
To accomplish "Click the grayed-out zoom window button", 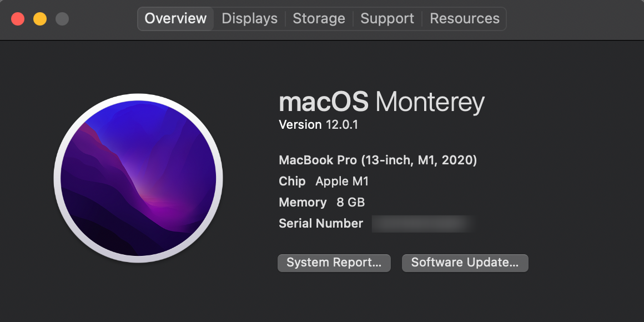I will coord(62,19).
